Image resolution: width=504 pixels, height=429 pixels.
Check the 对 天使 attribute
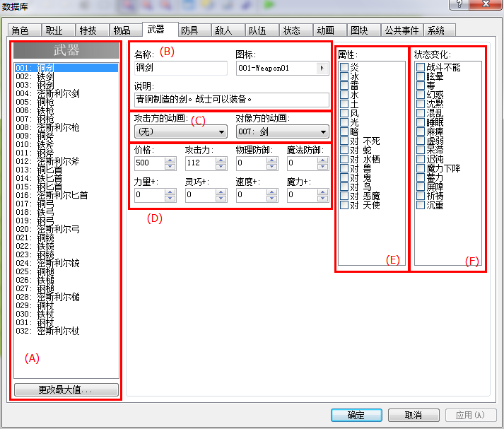[344, 205]
